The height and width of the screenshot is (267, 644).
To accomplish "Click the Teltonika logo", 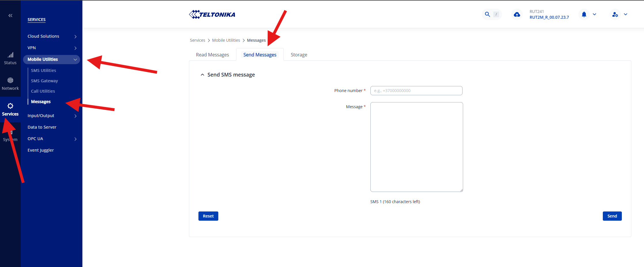I will click(212, 14).
